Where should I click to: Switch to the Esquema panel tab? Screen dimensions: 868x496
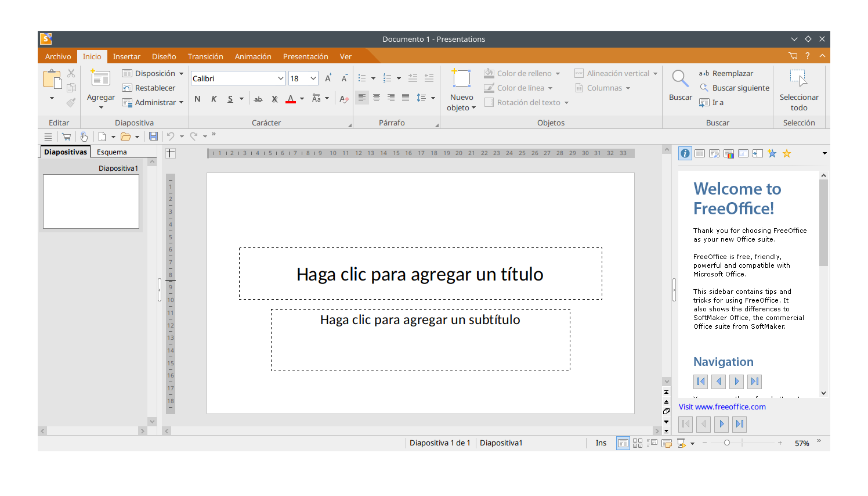pos(112,152)
